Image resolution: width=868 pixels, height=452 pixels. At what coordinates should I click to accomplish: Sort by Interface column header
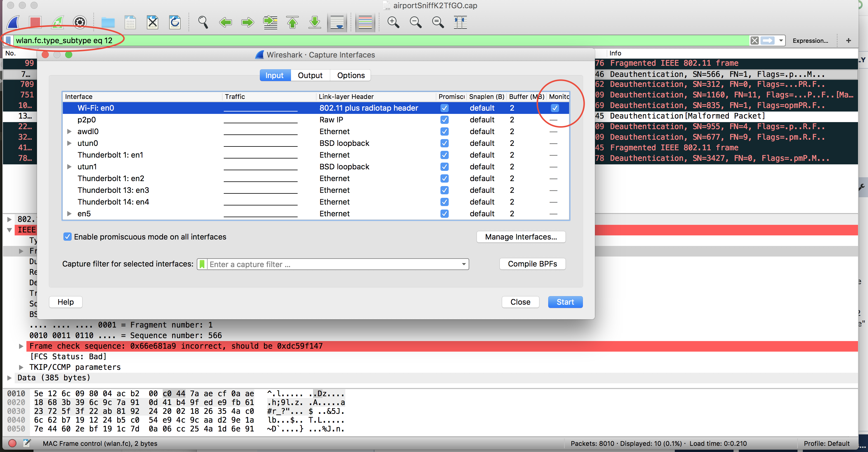click(x=142, y=97)
